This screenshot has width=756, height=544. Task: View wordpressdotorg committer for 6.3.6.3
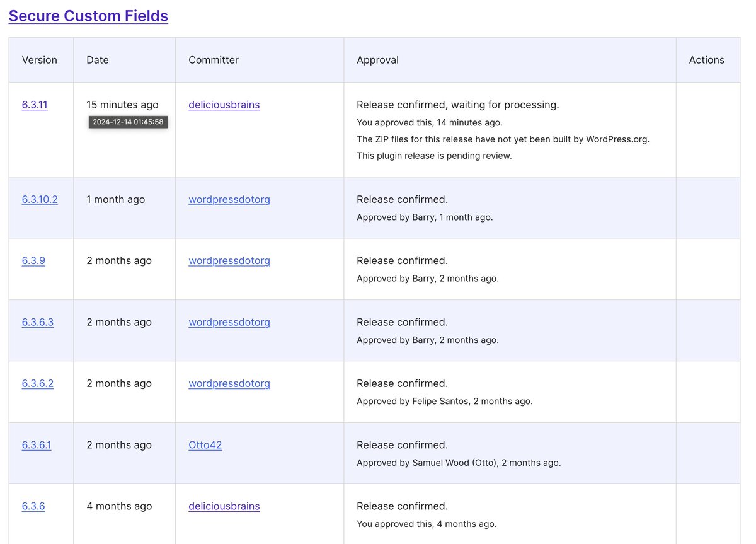coord(229,322)
